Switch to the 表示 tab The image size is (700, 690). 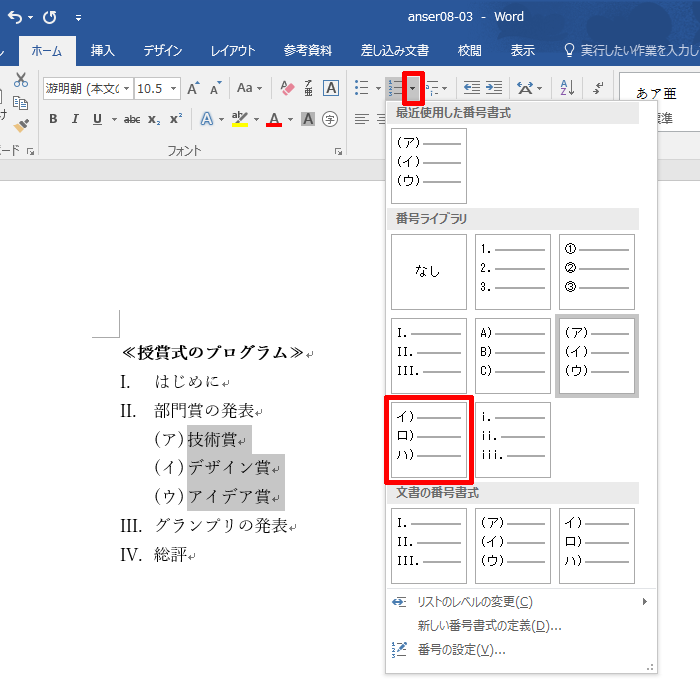click(522, 50)
